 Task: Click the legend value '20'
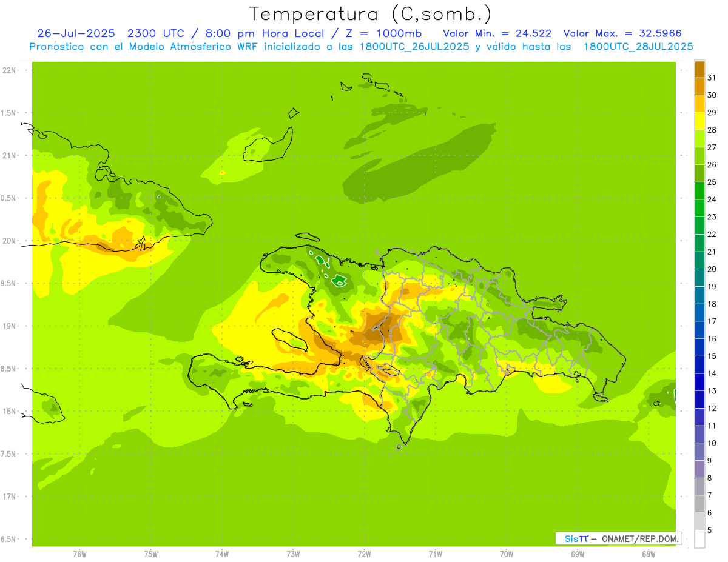712,269
